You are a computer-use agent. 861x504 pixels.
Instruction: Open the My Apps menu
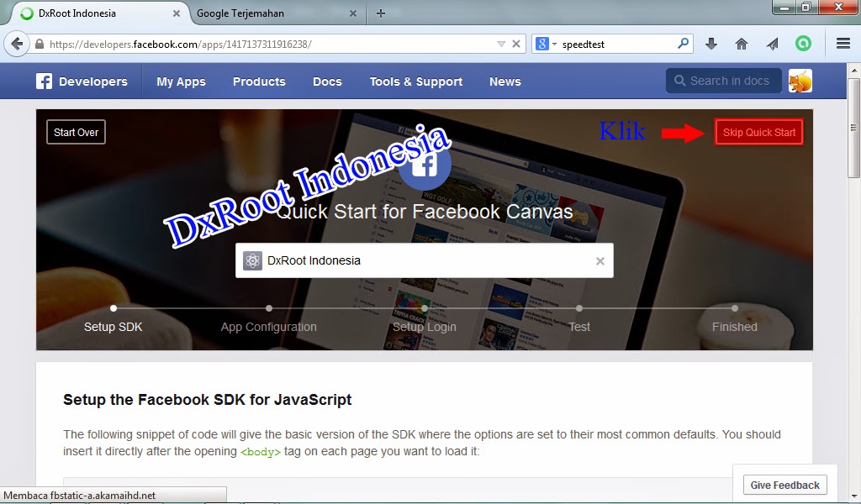point(182,81)
